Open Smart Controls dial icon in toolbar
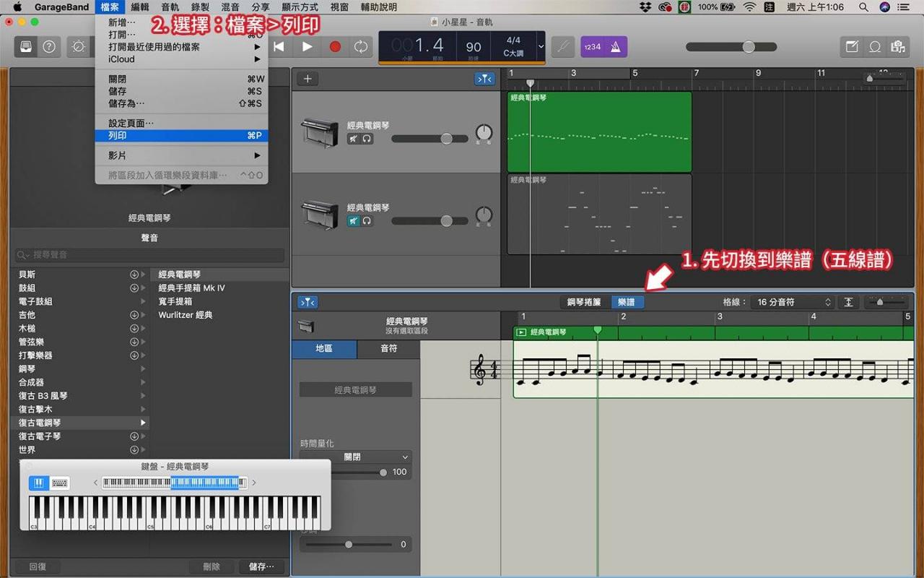This screenshot has width=924, height=578. (78, 46)
